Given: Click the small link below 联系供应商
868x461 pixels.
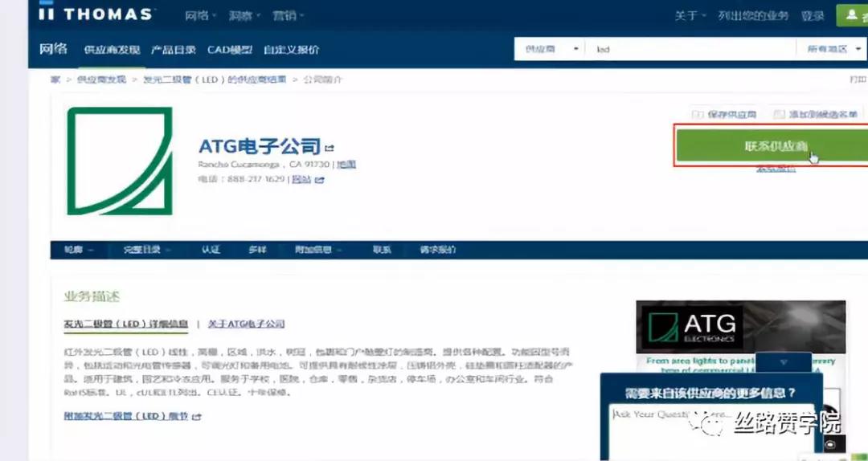Looking at the screenshot, I should coord(776,169).
